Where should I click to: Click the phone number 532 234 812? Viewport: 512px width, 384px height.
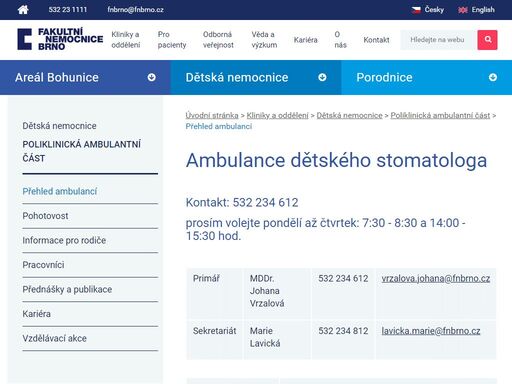point(343,331)
